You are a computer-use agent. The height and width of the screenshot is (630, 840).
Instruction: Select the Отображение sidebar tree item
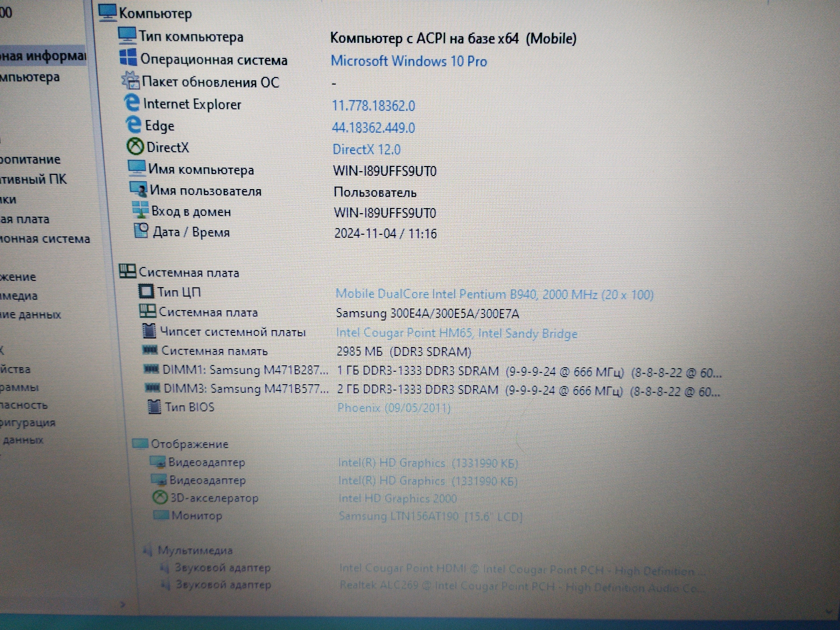click(18, 276)
